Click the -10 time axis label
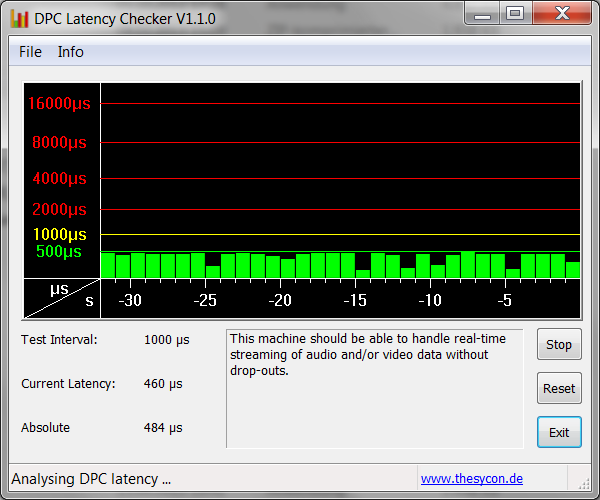 pos(430,300)
